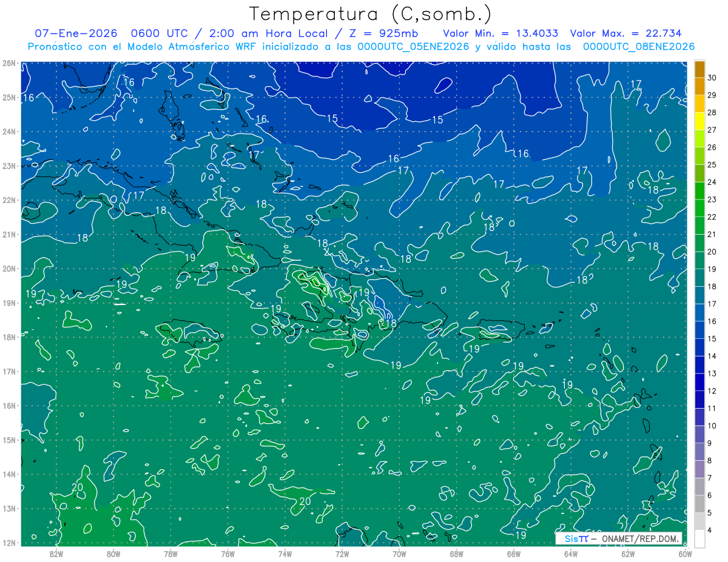Click longitude axis label "68W"
728x562 pixels.
456,554
